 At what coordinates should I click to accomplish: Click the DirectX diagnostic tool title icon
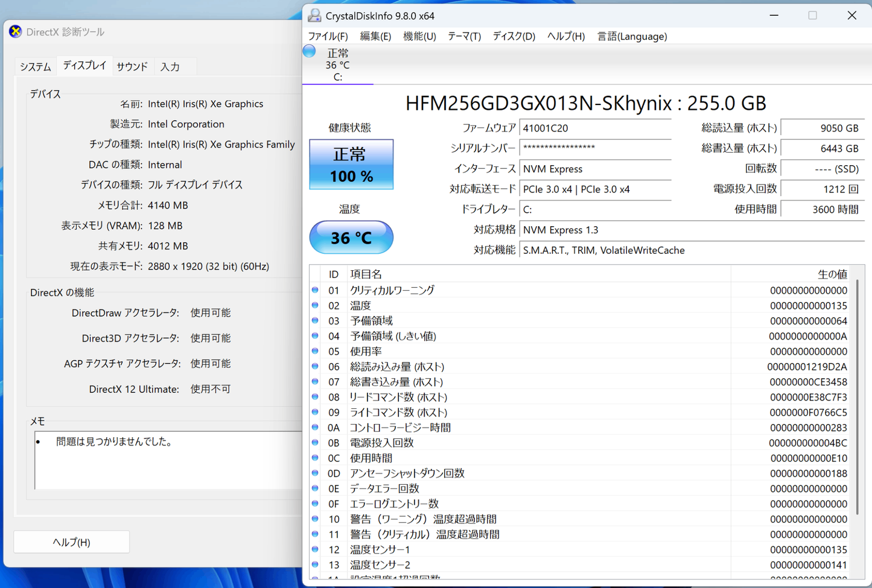click(x=16, y=31)
